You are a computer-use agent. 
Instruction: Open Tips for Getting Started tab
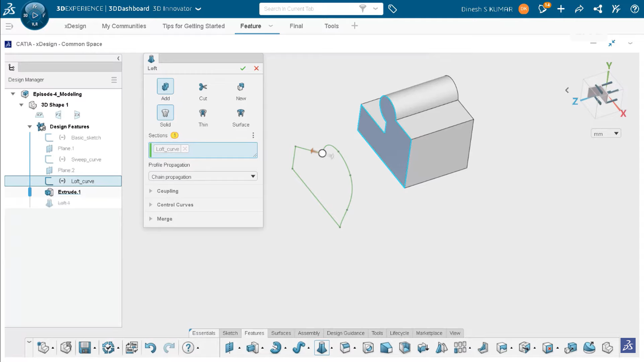coord(194,26)
